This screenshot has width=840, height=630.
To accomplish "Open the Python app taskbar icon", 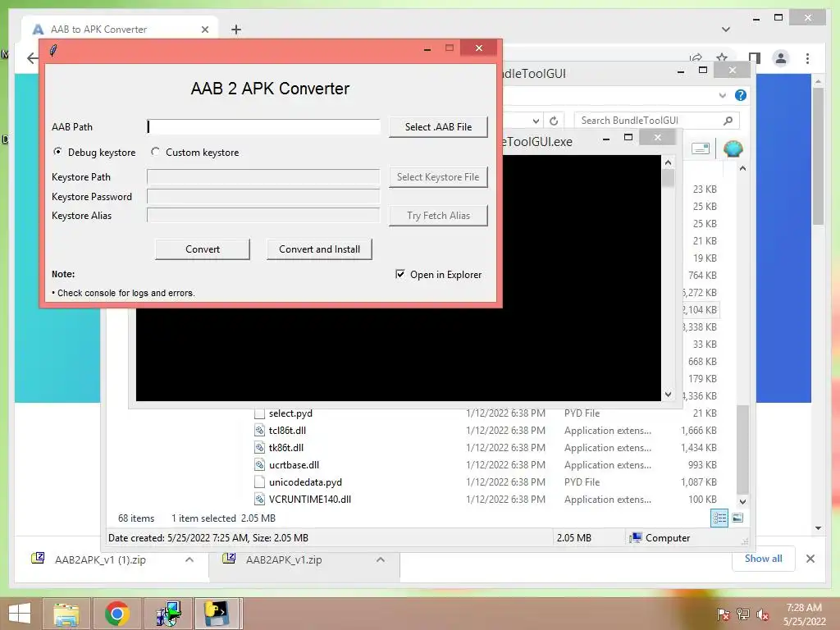I will [x=217, y=614].
